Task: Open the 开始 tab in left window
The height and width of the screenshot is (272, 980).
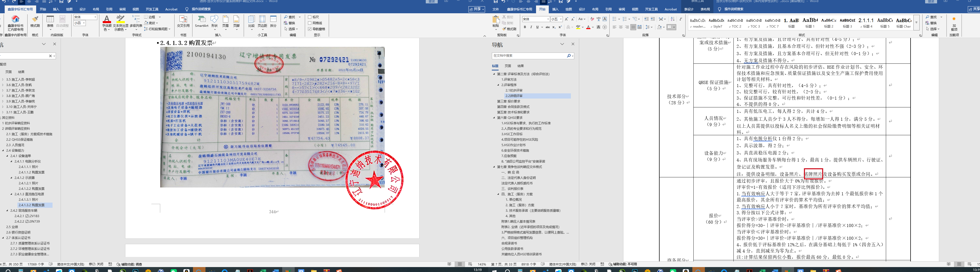Action: tap(43, 9)
